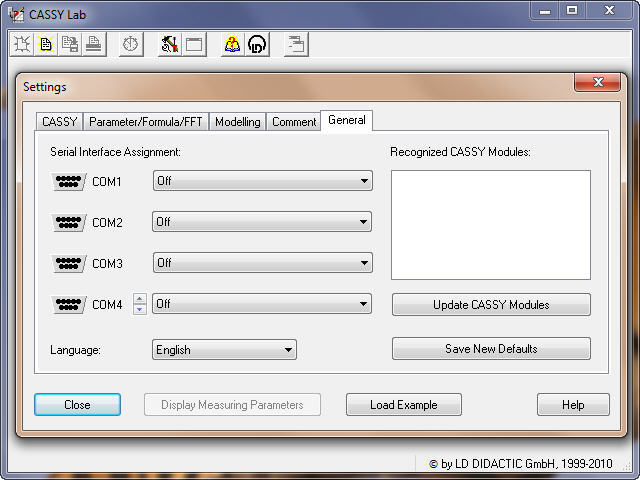The width and height of the screenshot is (640, 480).
Task: Click the Close button in Settings
Action: click(x=77, y=404)
